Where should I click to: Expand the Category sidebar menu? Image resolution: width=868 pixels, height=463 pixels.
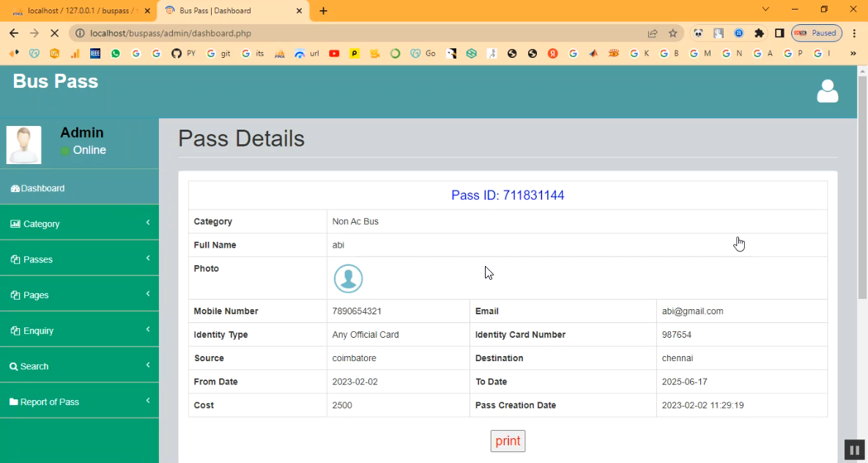click(79, 223)
